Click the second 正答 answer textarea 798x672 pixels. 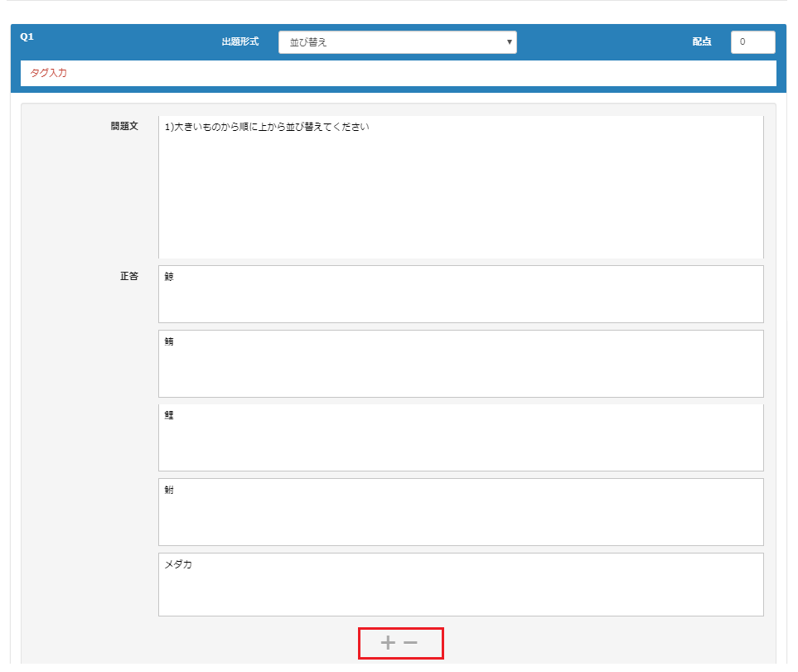[x=460, y=364]
